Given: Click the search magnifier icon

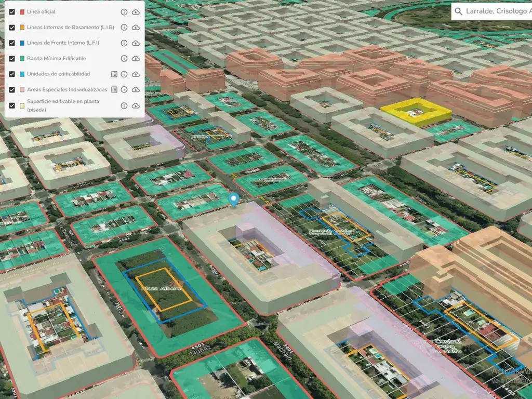Looking at the screenshot, I should (x=458, y=11).
